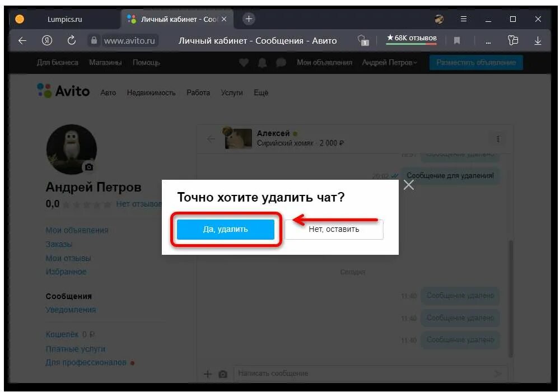560x392 pixels.
Task: Open the browser hamburger menu
Action: tap(464, 19)
